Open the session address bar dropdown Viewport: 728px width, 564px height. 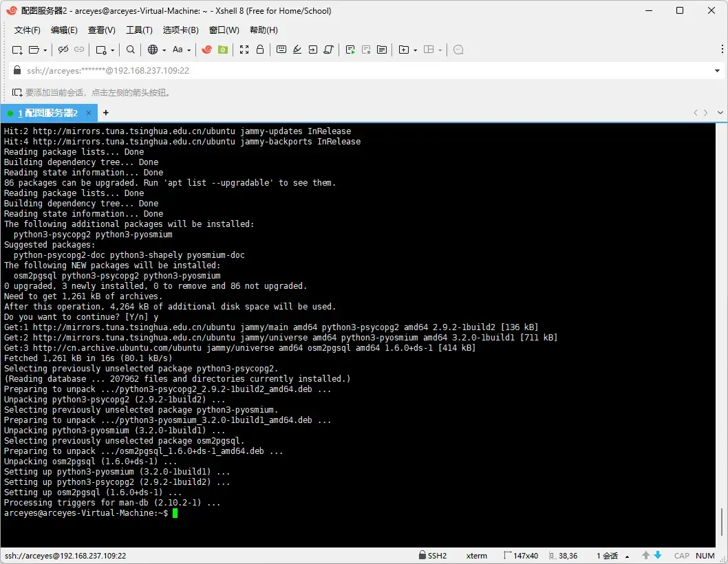pyautogui.click(x=718, y=70)
